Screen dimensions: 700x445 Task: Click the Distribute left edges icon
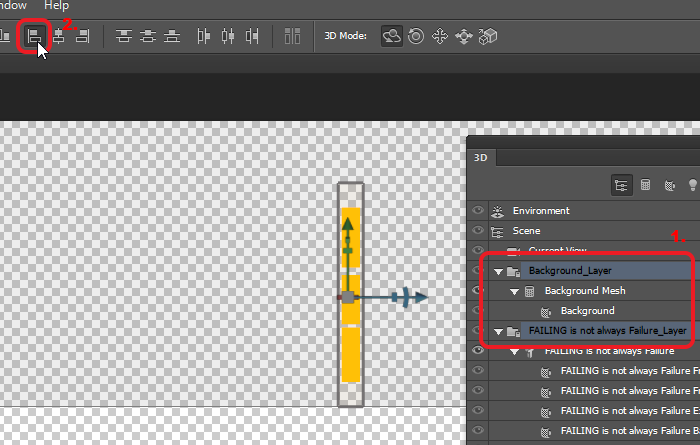click(204, 36)
